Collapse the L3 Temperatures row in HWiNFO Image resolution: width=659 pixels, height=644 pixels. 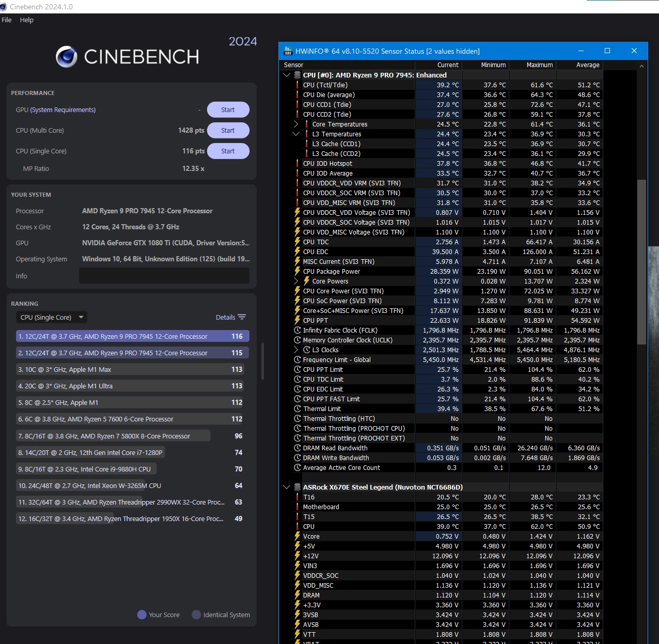(296, 134)
